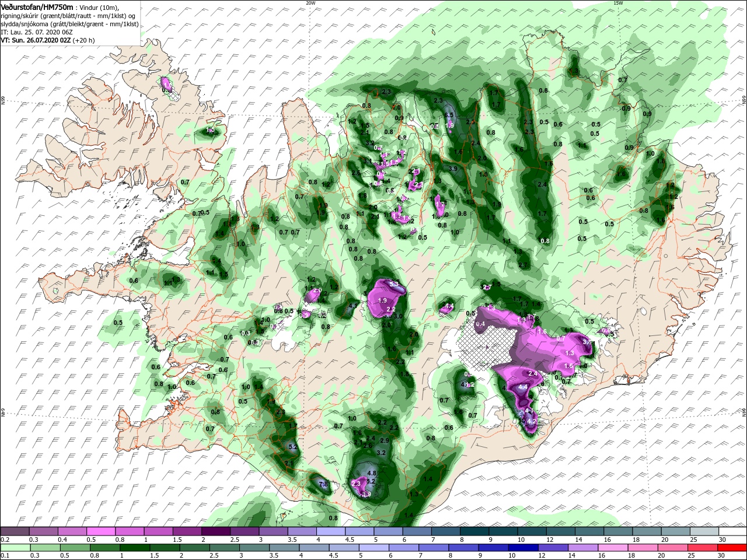The image size is (747, 560).
Task: Click the '0.2' label in the upper legend
Action: click(5, 540)
